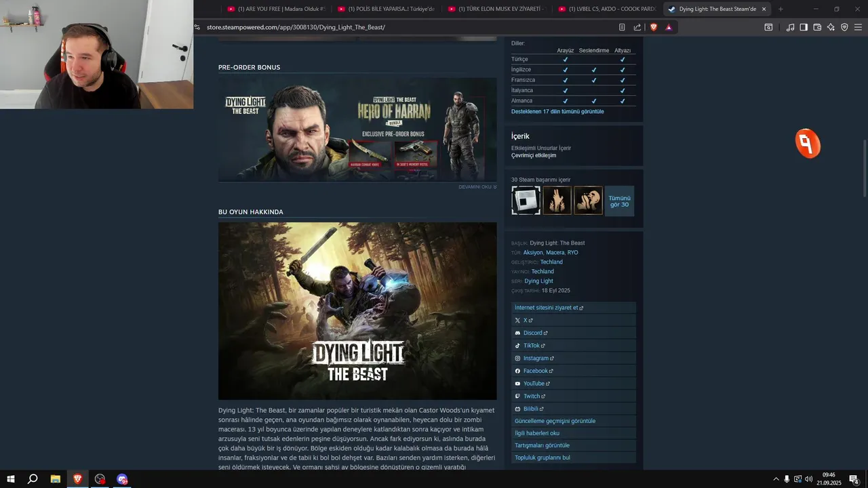Screen dimensions: 868x488
Task: Click Hero of Harran pre-order banner
Action: click(357, 129)
